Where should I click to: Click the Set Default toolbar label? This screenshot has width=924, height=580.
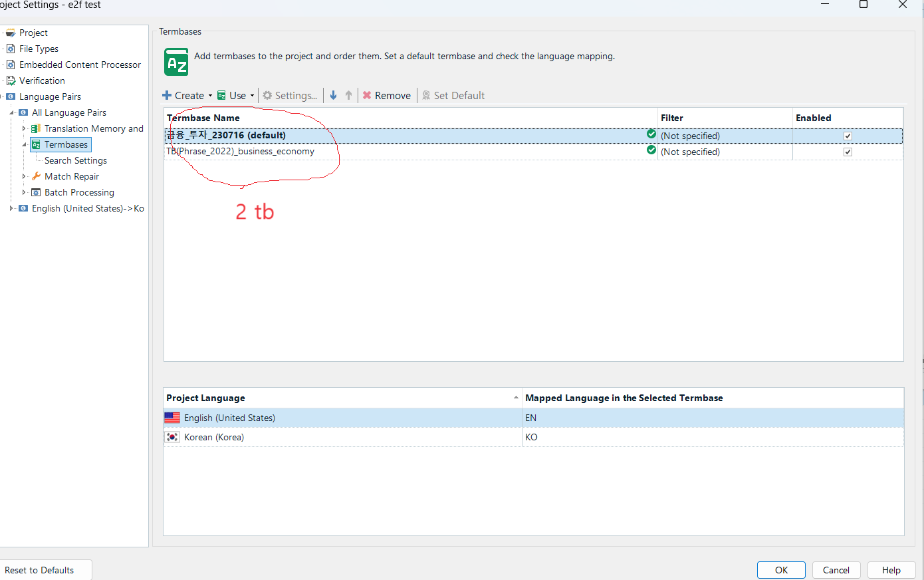tap(459, 95)
